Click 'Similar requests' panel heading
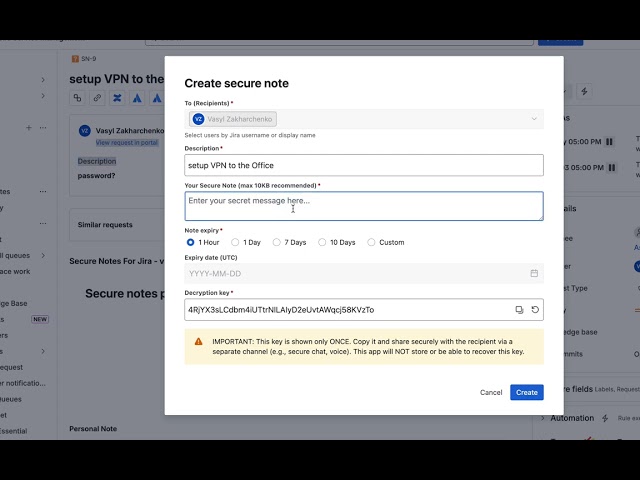Screen dimensions: 640x480 (x=105, y=225)
